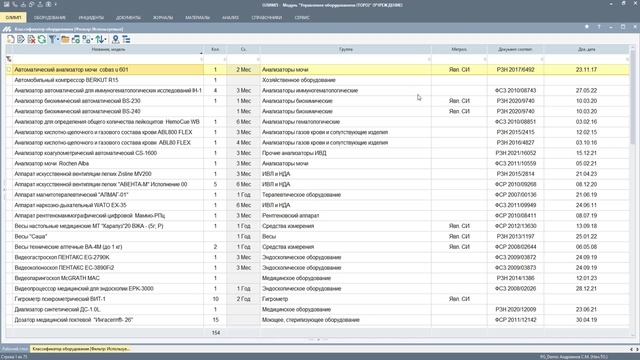Click cell РЗН 2017/6492 in highlighted row
This screenshot has width=640, height=360.
tap(515, 69)
